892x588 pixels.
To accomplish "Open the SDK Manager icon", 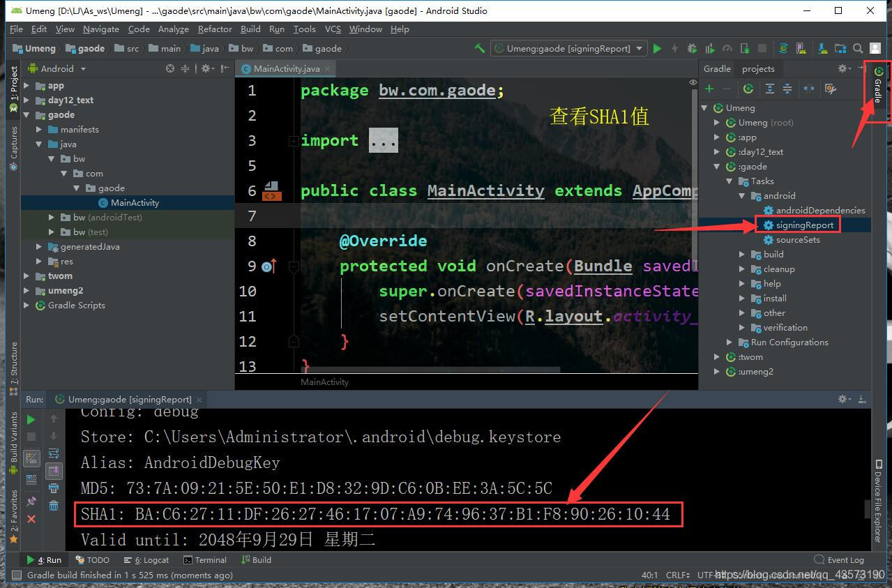I will click(824, 48).
